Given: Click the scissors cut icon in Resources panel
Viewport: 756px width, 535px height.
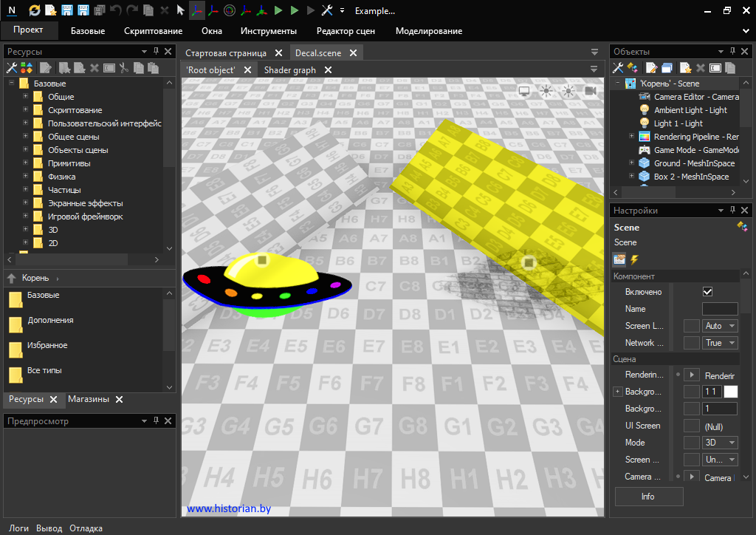Looking at the screenshot, I should [124, 68].
